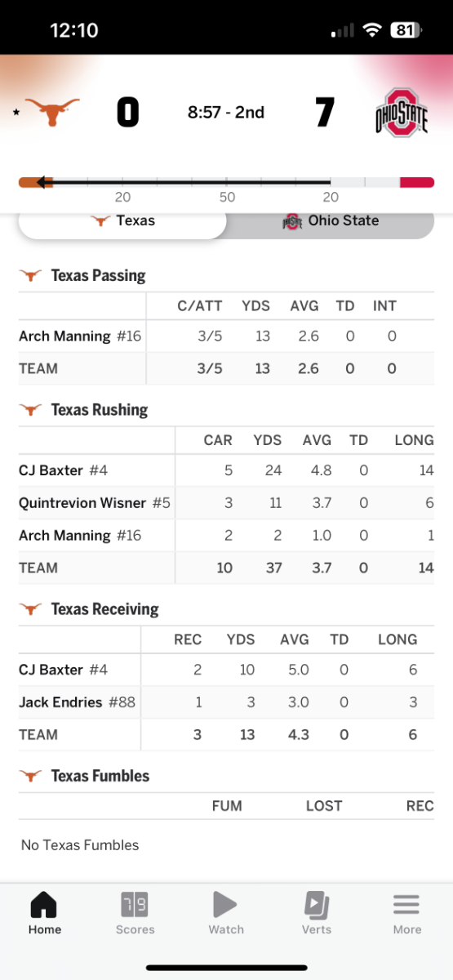Image resolution: width=453 pixels, height=980 pixels.
Task: Open the More hamburger menu
Action: (406, 905)
